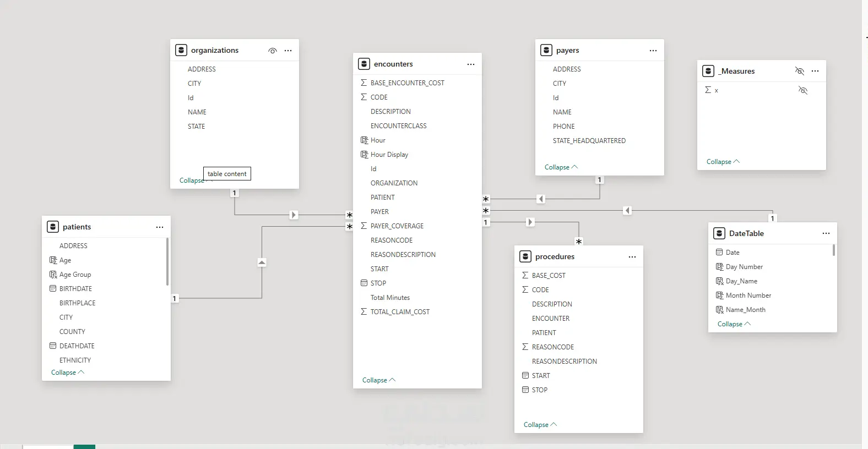The width and height of the screenshot is (868, 449).
Task: Click calculated column icon beside Age Group
Action: pos(53,275)
